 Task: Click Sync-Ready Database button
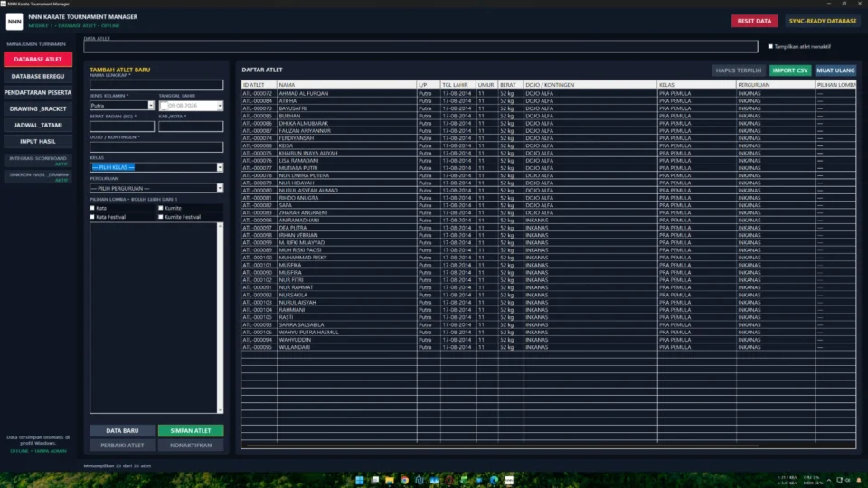(823, 21)
